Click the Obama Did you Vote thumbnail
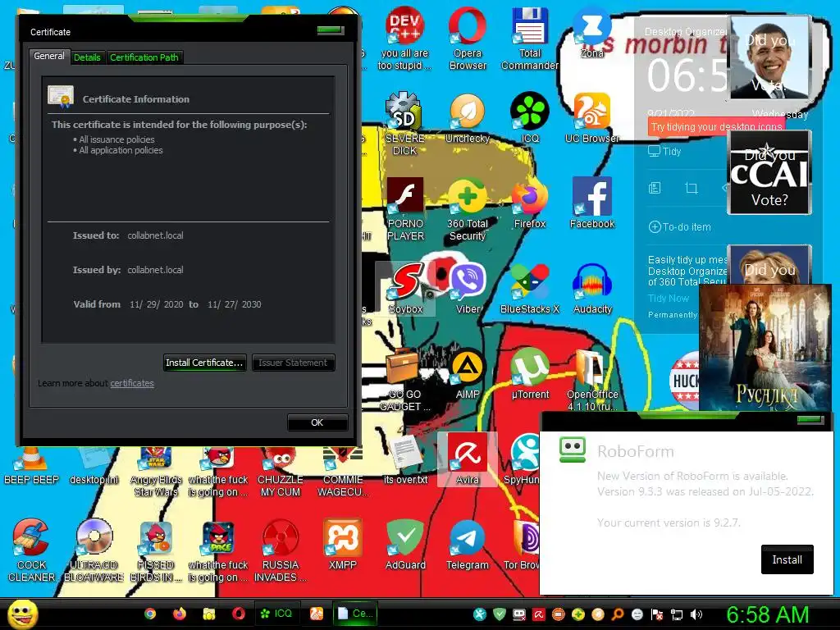The width and height of the screenshot is (840, 630). coord(769,57)
